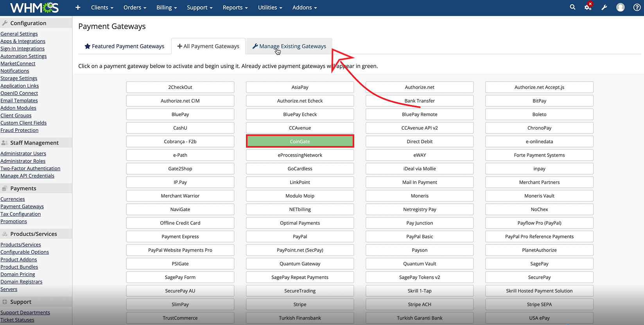The width and height of the screenshot is (644, 325).
Task: Expand the Orders dropdown menu
Action: coord(135,7)
